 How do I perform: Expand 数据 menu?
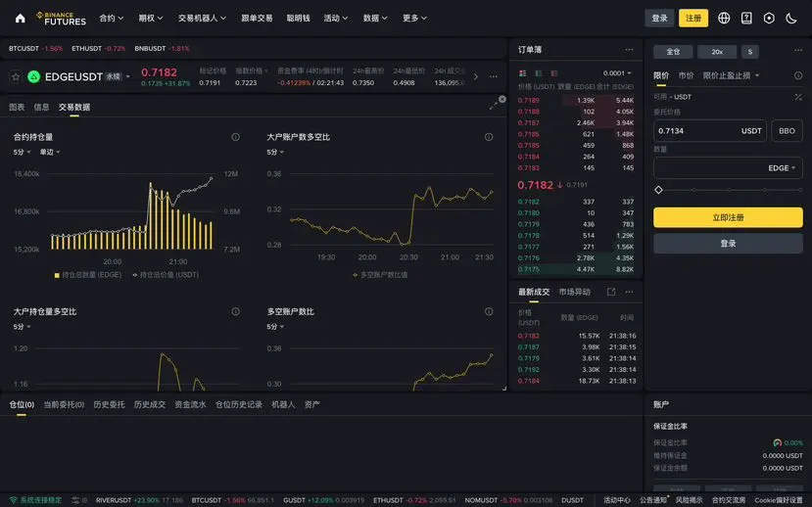375,18
